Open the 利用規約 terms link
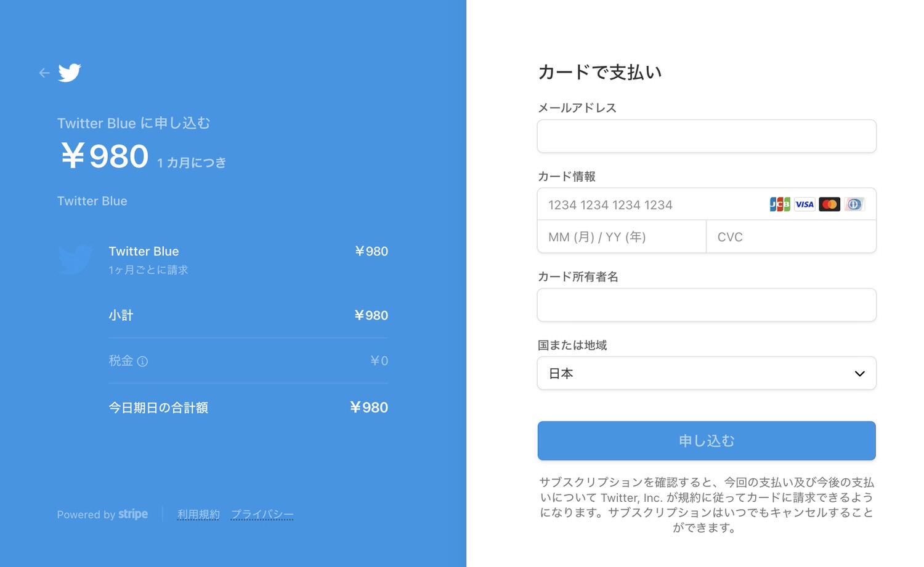The width and height of the screenshot is (924, 567). pos(198,514)
